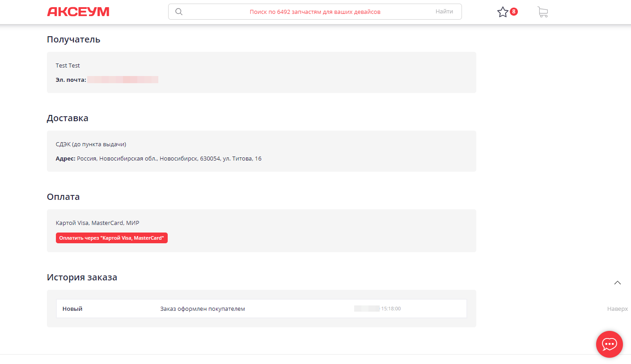Open the shopping cart icon
Image resolution: width=631 pixels, height=364 pixels.
click(x=542, y=12)
